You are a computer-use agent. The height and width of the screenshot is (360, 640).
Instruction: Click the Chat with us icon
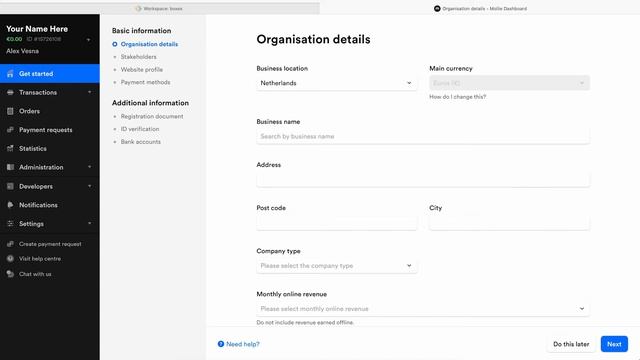pos(10,274)
